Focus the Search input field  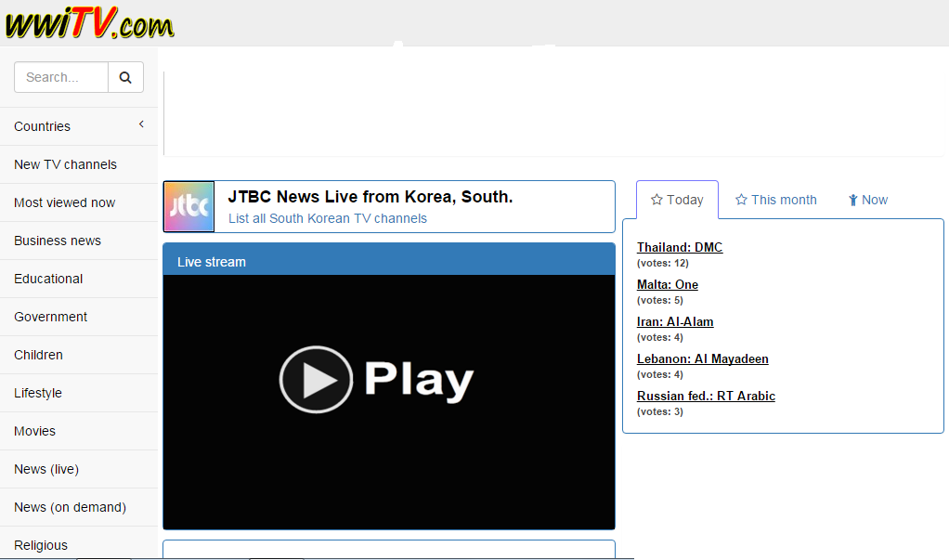(61, 77)
